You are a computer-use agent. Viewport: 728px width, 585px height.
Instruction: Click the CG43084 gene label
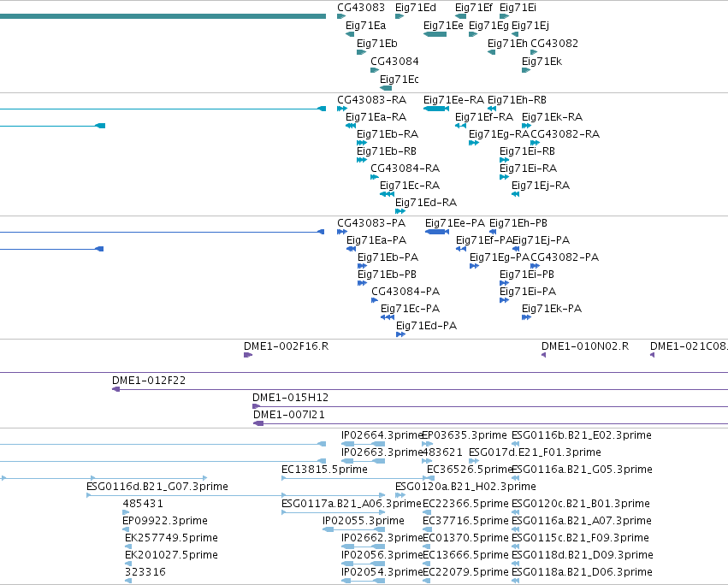click(394, 62)
